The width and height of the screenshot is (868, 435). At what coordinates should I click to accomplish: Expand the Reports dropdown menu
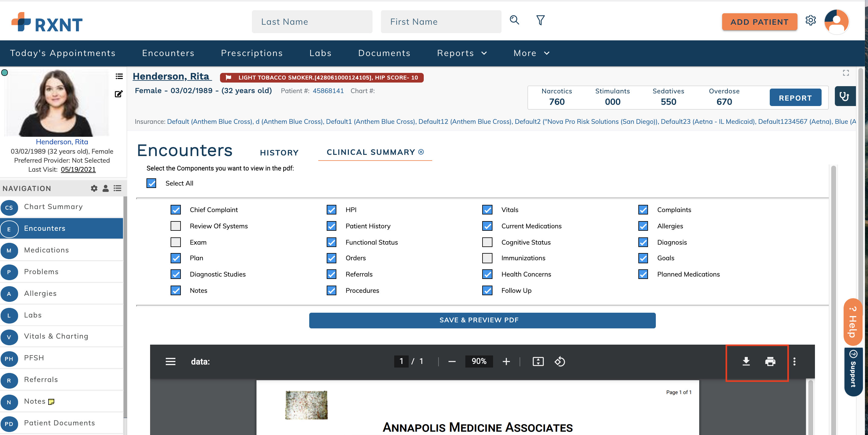pyautogui.click(x=462, y=53)
